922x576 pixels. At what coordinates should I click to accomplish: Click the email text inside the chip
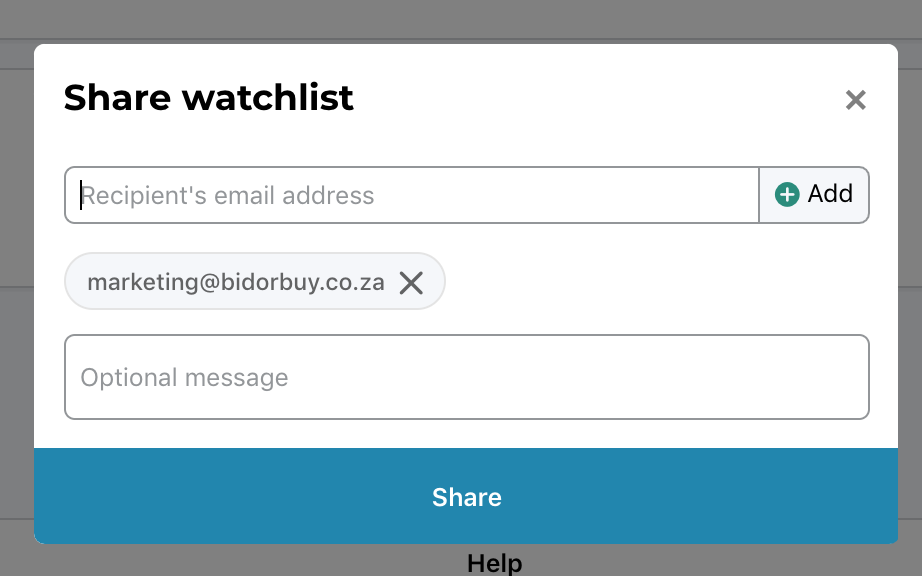point(235,283)
